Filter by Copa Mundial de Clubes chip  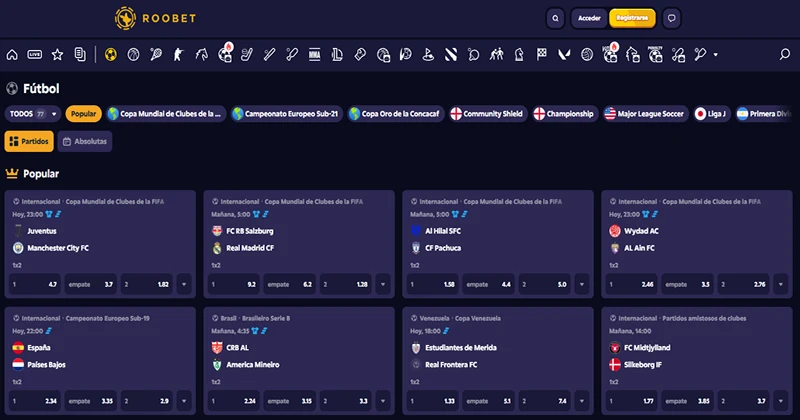click(x=166, y=114)
